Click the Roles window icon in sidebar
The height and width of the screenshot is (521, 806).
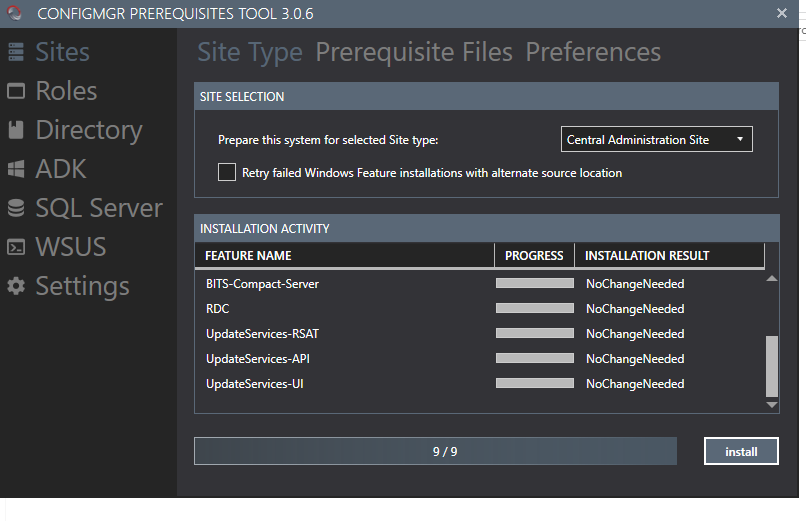[16, 91]
